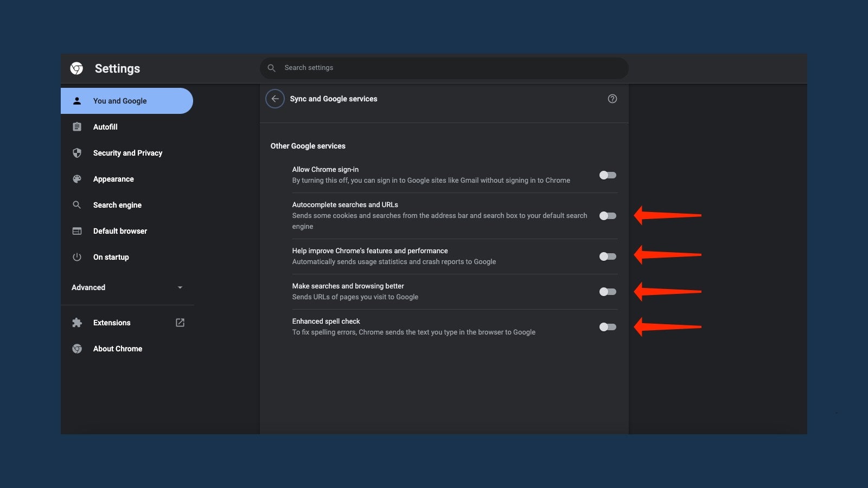Expand the Advanced section arrow
Viewport: 868px width, 488px height.
(x=180, y=287)
